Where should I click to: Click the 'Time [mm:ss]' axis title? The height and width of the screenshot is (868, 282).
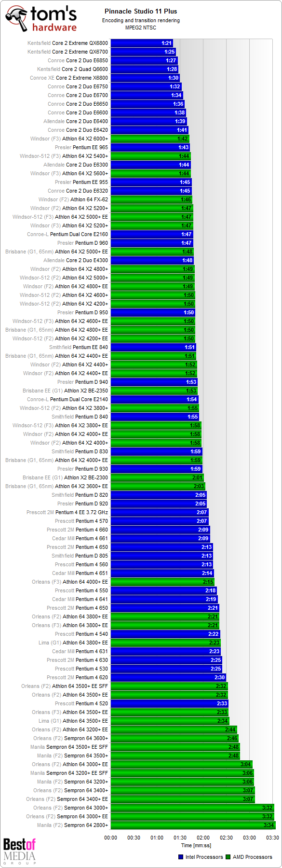196,845
